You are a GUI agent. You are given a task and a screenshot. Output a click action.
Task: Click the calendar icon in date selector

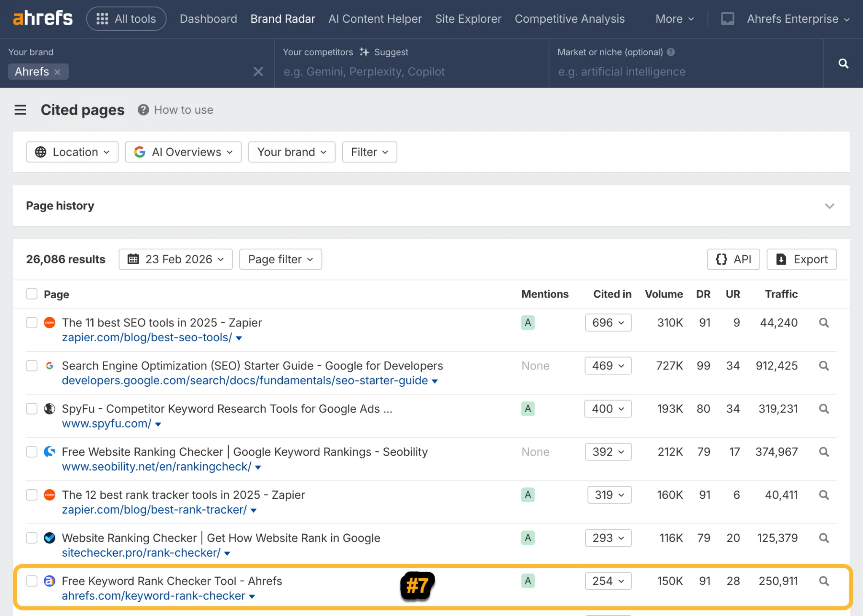coord(134,259)
